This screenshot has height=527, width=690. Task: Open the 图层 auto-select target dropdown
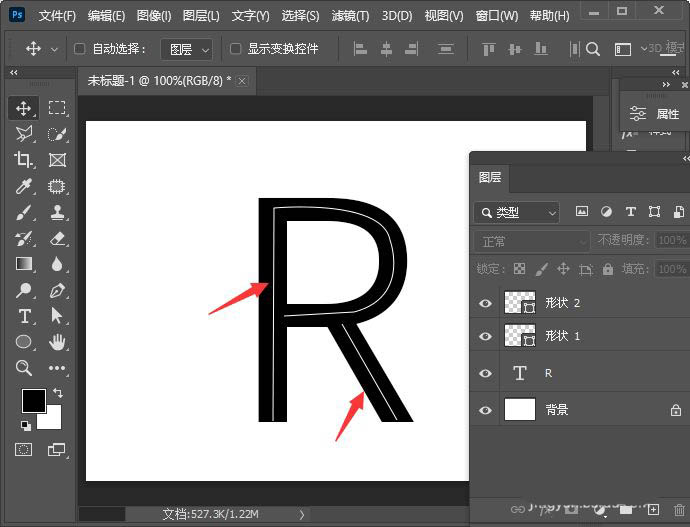click(x=187, y=49)
